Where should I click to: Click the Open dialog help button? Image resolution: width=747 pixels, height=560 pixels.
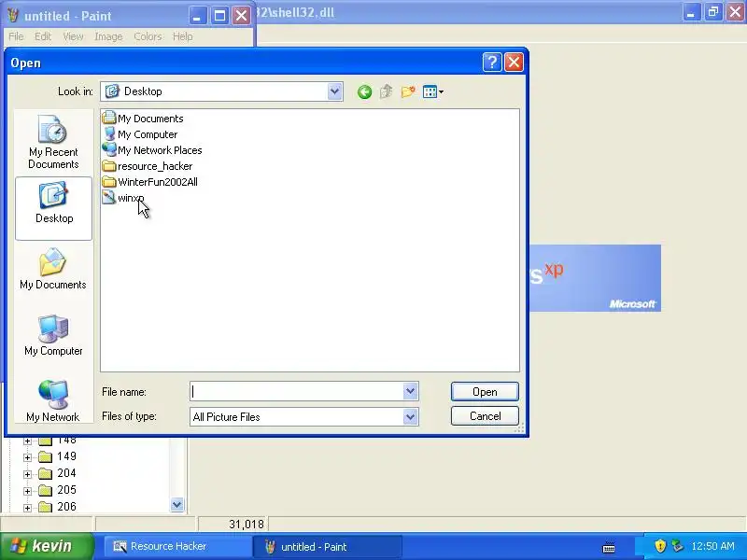[x=492, y=62]
